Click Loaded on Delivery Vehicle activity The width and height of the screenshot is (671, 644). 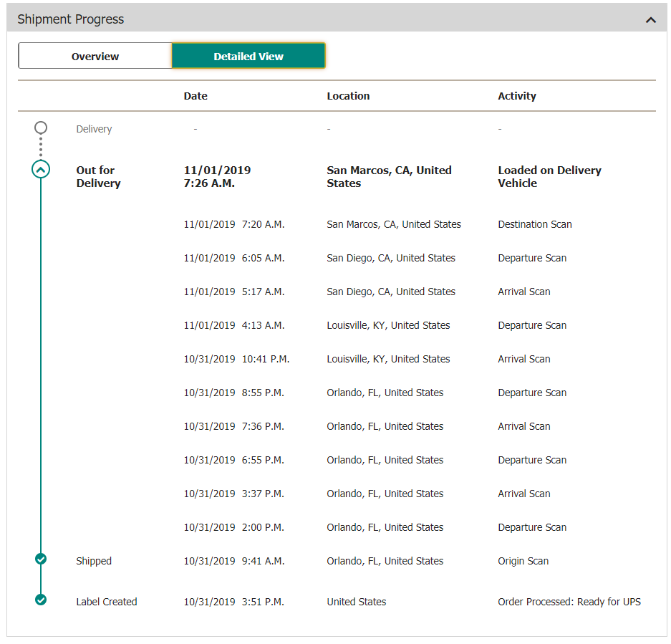[x=549, y=176]
